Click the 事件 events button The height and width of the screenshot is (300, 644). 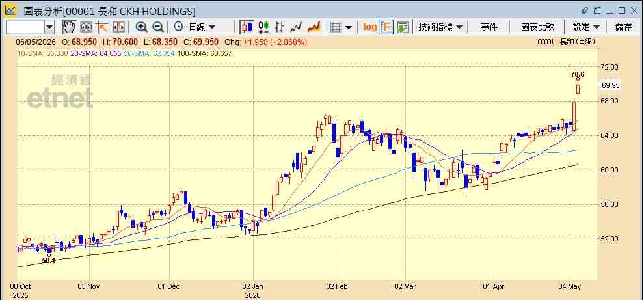coord(489,27)
